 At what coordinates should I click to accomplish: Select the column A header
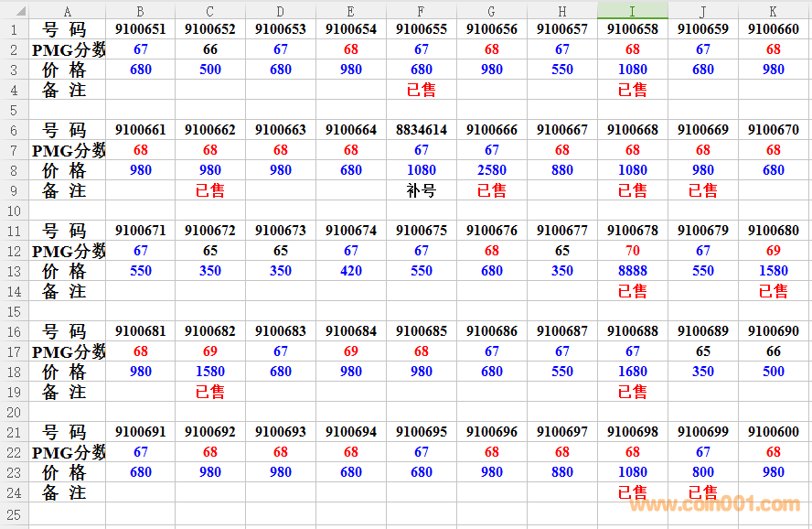67,10
